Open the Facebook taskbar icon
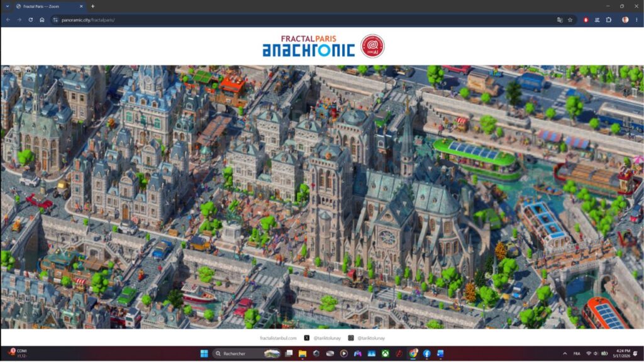 pos(427,353)
